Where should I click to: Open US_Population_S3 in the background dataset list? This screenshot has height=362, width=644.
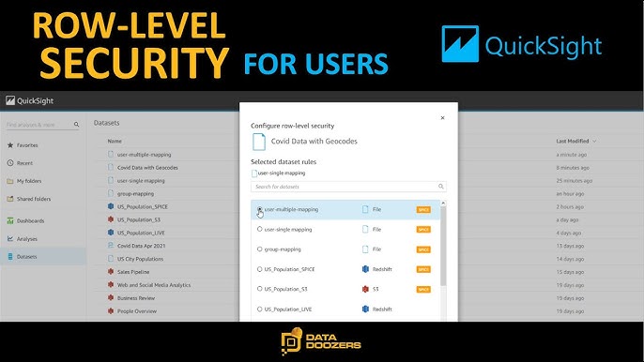139,220
